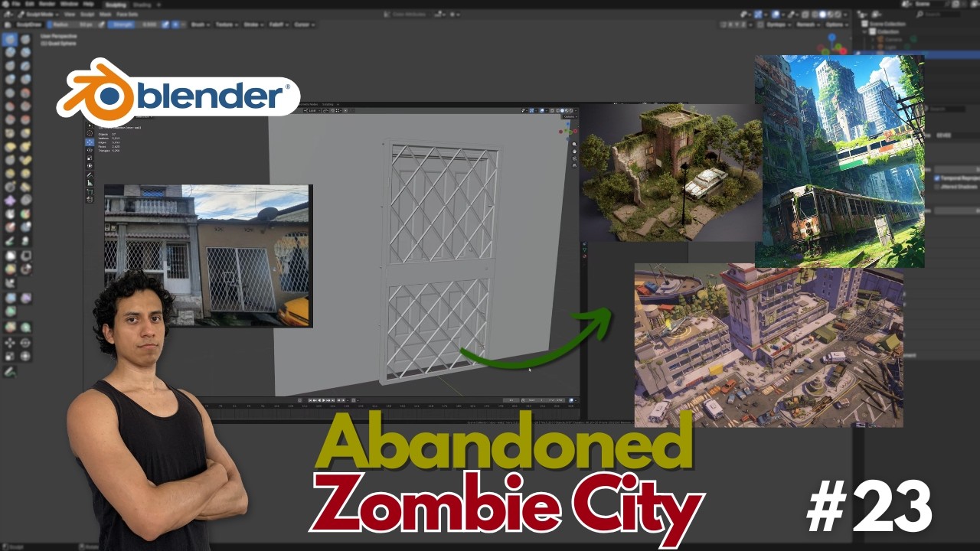Screen dimensions: 980x551
Task: Switch to the Shading workspace tab
Action: pyautogui.click(x=142, y=5)
